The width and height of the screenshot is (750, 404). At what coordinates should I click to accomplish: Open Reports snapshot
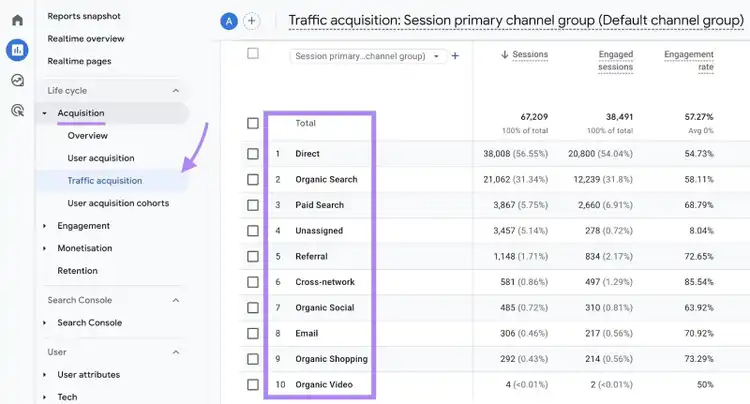(84, 16)
